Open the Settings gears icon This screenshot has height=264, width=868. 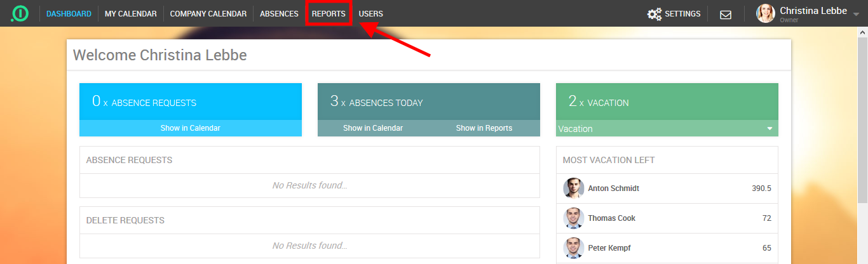pyautogui.click(x=654, y=14)
